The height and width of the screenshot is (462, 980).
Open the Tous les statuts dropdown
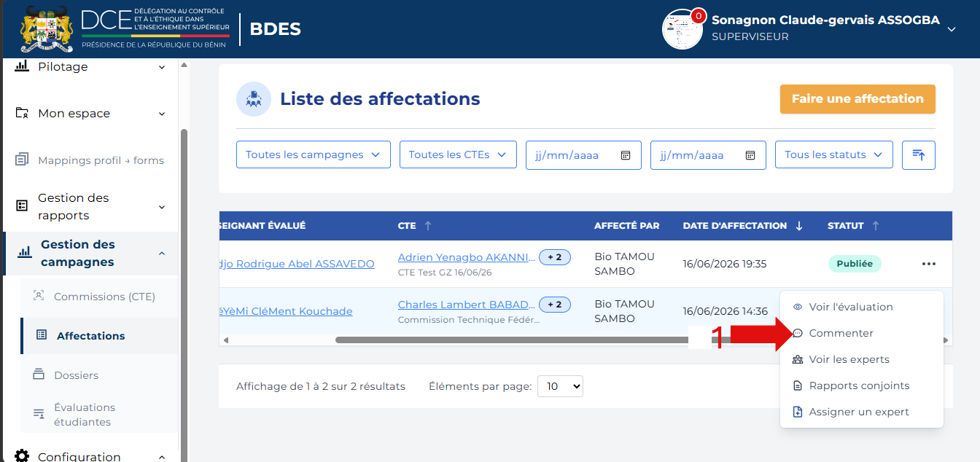(834, 154)
